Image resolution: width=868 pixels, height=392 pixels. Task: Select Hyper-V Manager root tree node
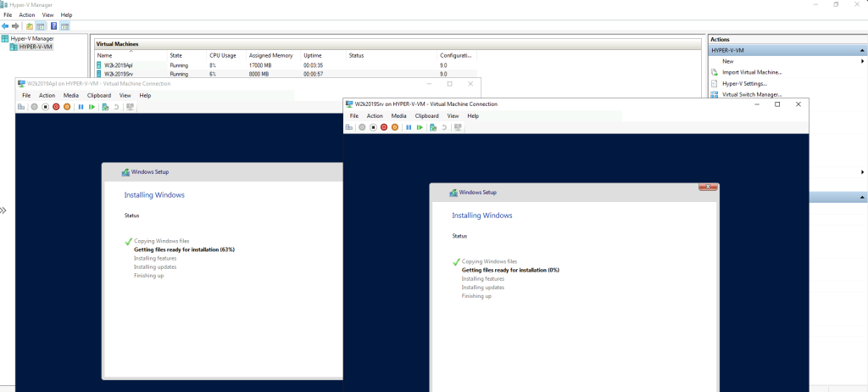point(32,38)
